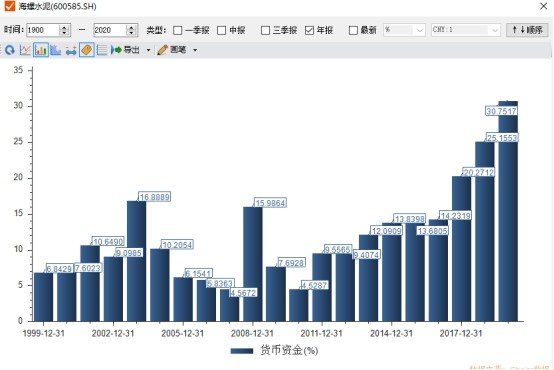554x370 pixels.
Task: Click the ↑↓顺序 sort order button
Action: coord(527,30)
